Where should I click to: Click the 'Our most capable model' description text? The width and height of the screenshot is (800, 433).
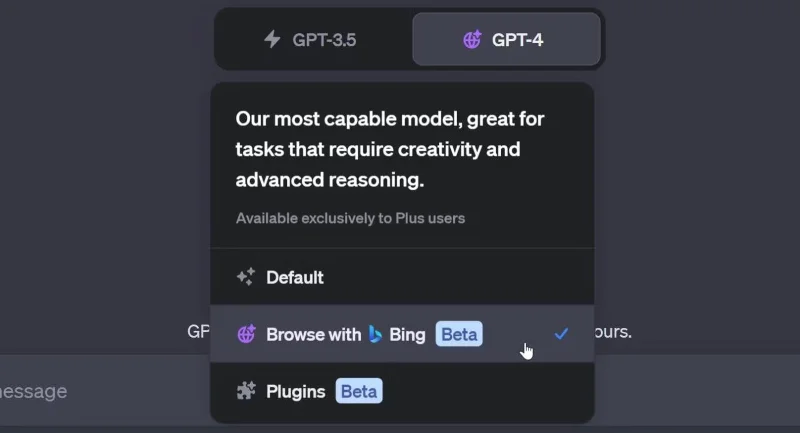pos(390,149)
